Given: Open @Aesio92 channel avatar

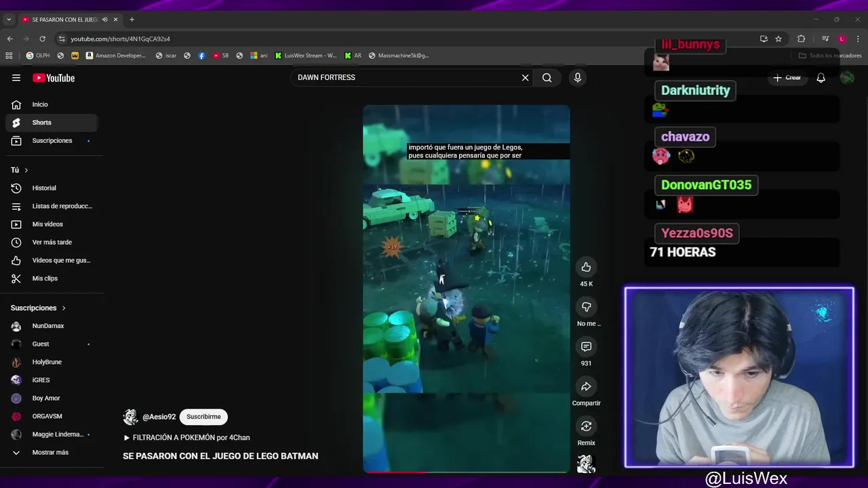Looking at the screenshot, I should point(130,417).
